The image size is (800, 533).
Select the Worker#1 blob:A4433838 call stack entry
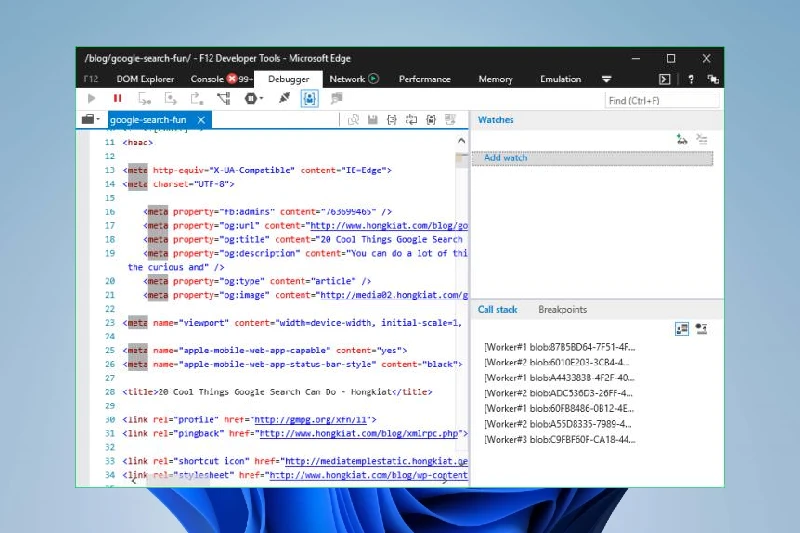coord(559,378)
